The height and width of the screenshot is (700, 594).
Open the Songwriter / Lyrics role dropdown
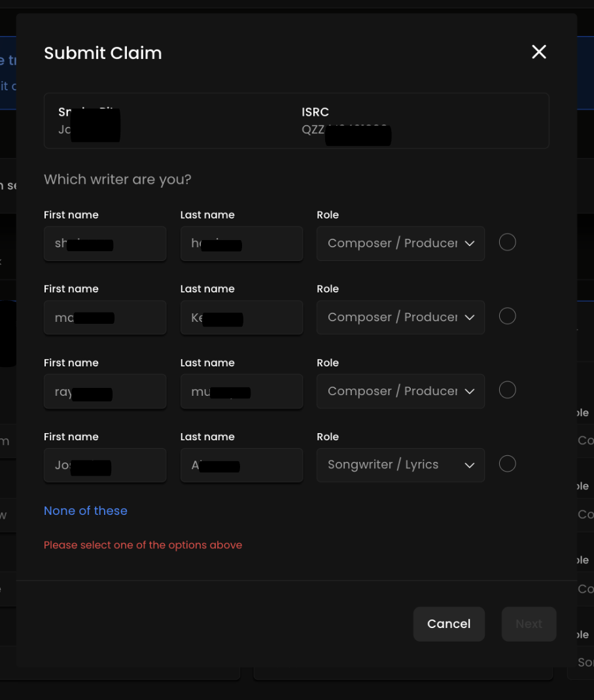coord(400,465)
